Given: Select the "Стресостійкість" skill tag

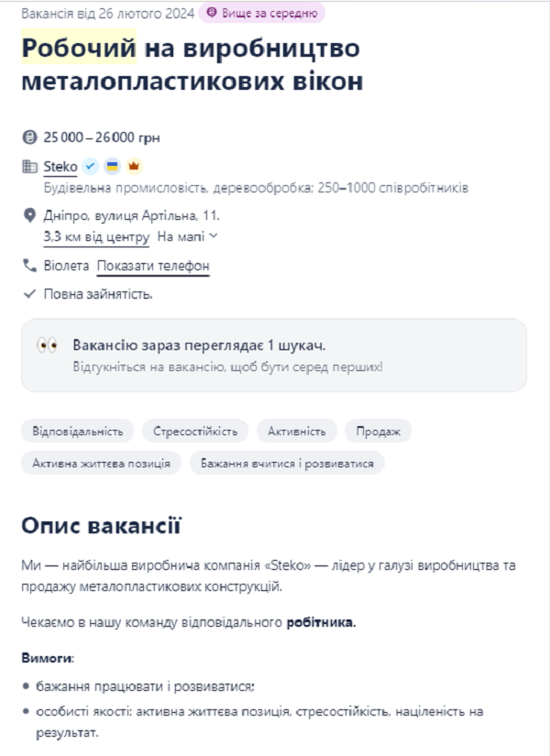Looking at the screenshot, I should 195,431.
